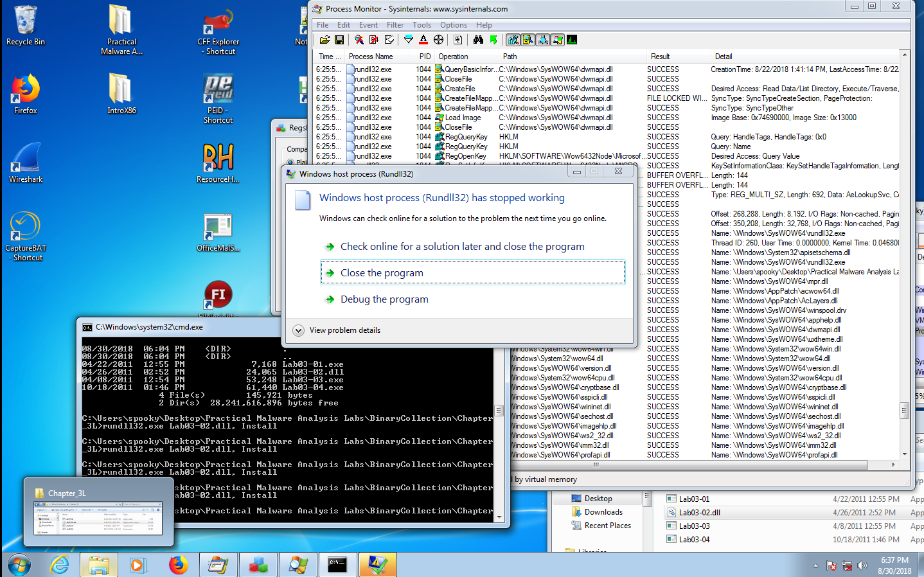
Task: Open the Event menu in Process Monitor
Action: pyautogui.click(x=368, y=25)
